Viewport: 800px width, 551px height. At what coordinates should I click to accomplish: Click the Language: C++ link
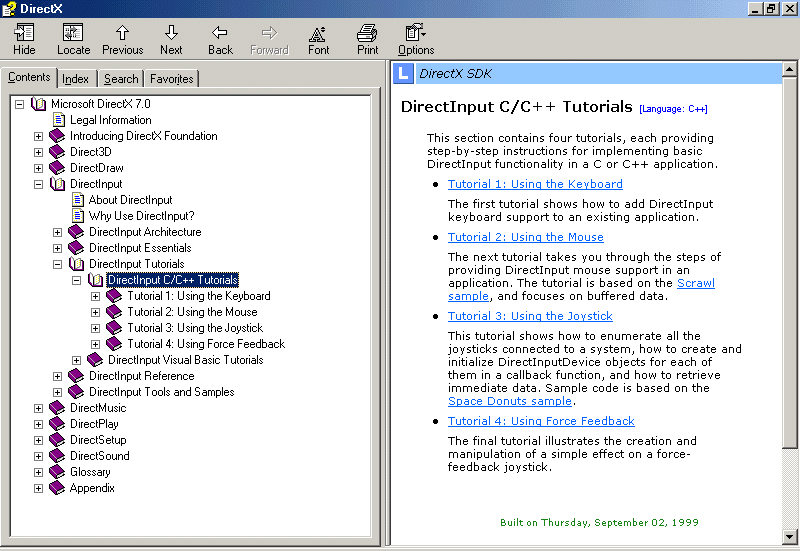pos(673,109)
